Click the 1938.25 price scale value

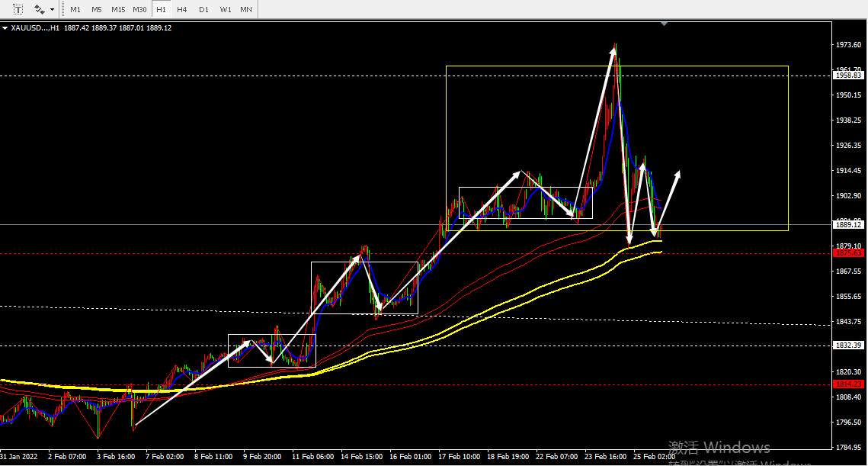tap(848, 121)
